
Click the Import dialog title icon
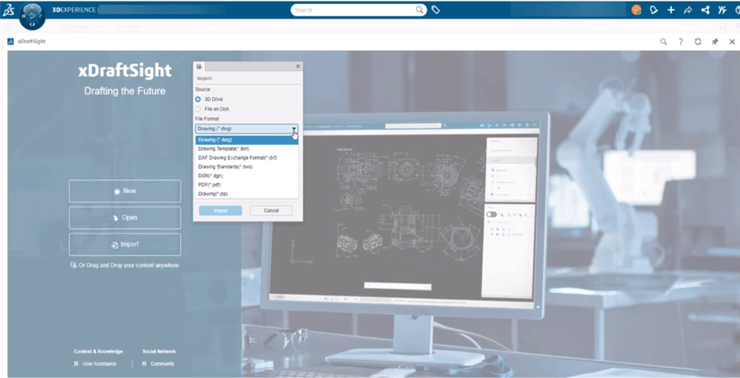coord(199,67)
